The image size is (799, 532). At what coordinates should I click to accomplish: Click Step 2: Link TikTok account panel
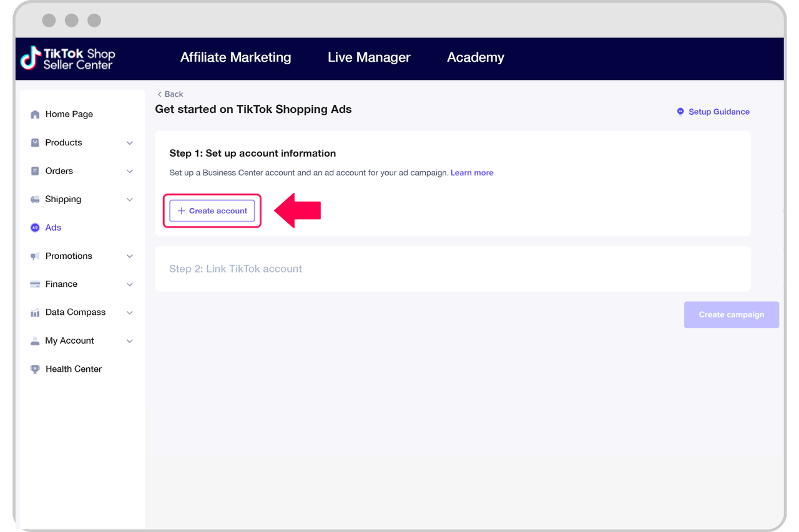click(453, 269)
